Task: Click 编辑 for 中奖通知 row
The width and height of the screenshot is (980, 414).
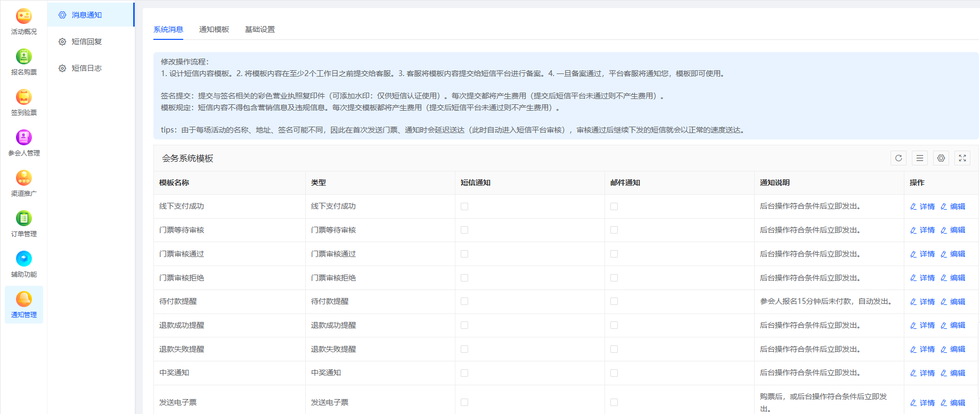Action: (x=953, y=373)
